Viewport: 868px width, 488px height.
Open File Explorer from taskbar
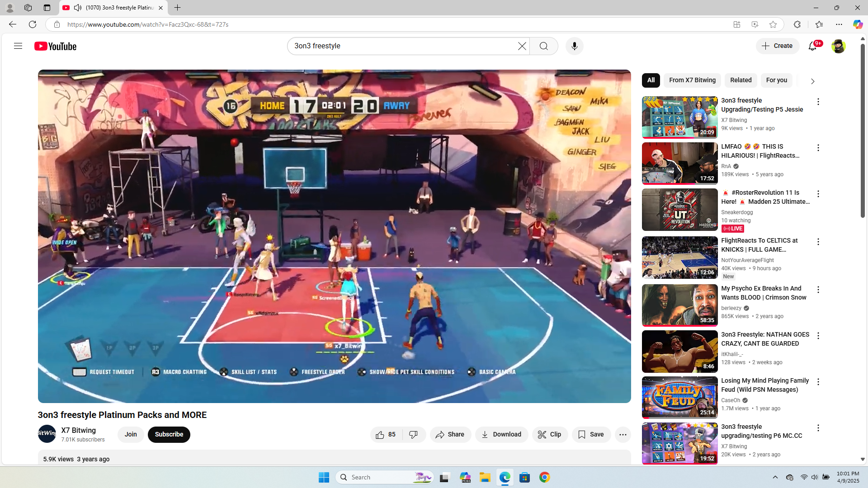pyautogui.click(x=485, y=477)
